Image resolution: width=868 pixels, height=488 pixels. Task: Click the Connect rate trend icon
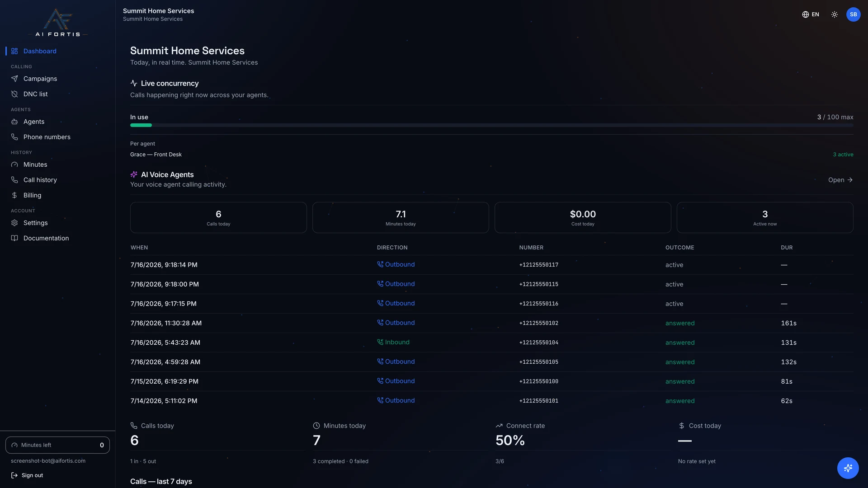[x=499, y=426]
